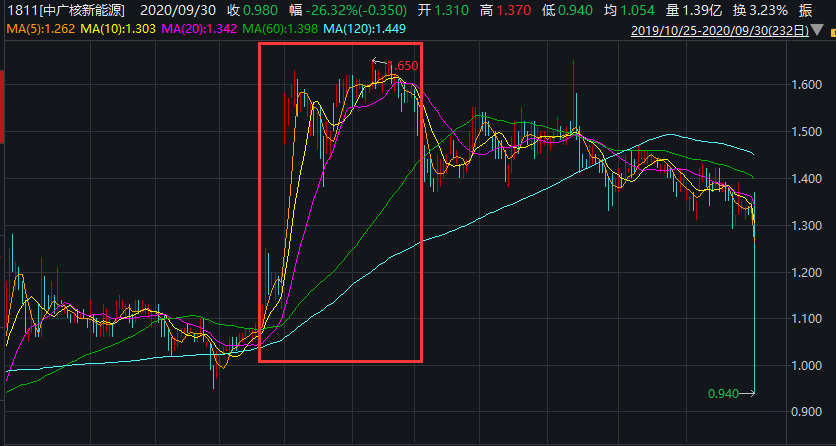Click the red tab on left edge

2,110
